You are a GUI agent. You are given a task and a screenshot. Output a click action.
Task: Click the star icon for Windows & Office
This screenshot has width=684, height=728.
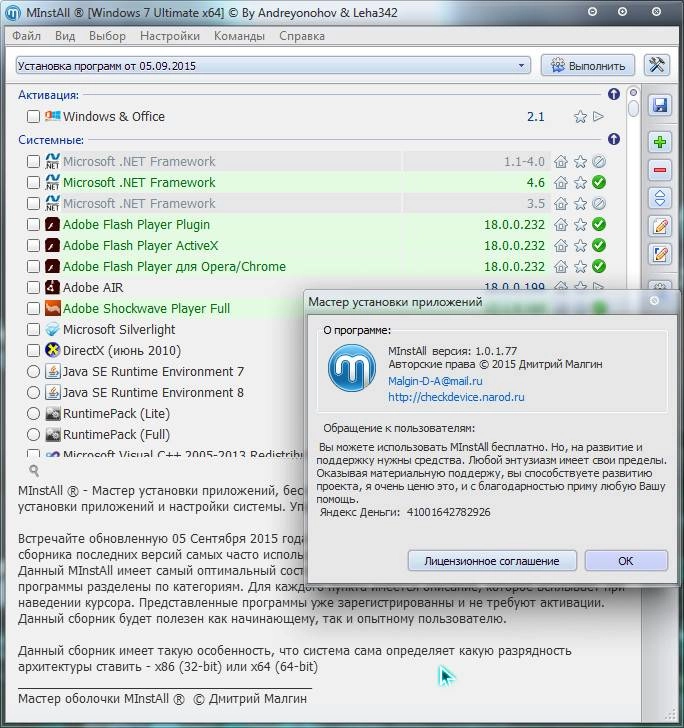580,117
